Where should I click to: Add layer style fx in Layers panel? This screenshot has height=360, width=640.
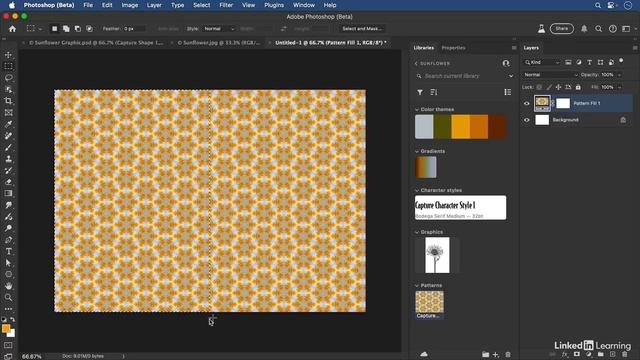[x=564, y=355]
